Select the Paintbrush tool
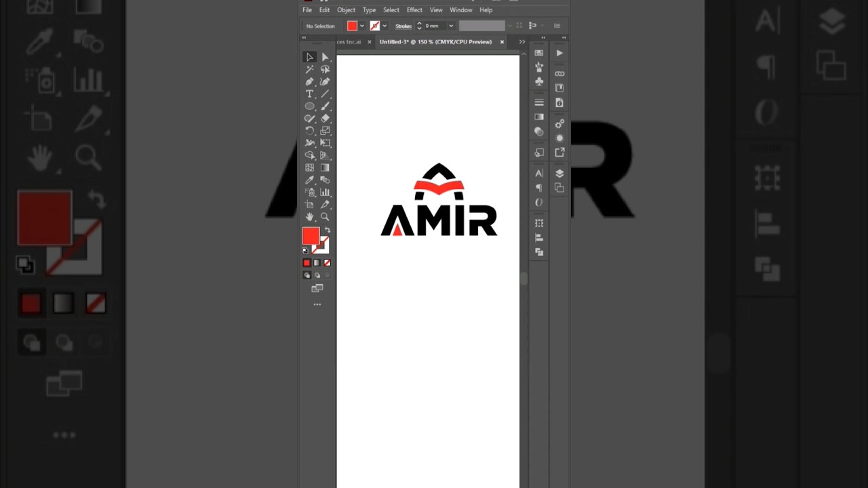 [325, 106]
